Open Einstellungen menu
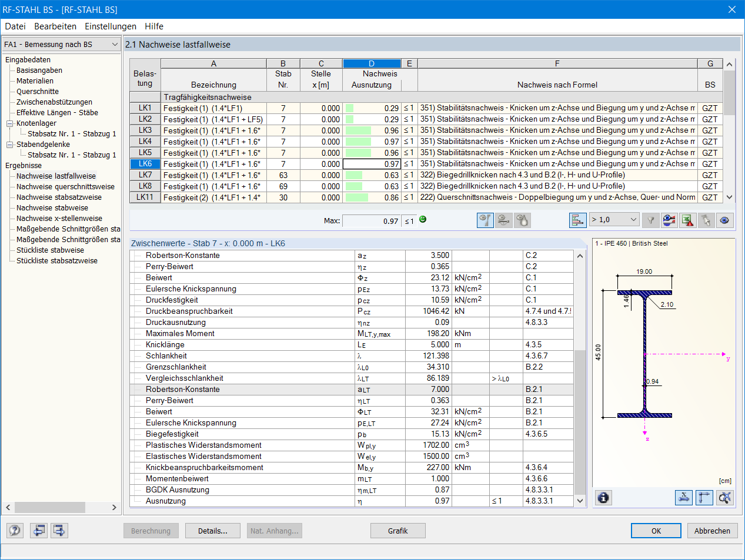 (x=111, y=26)
